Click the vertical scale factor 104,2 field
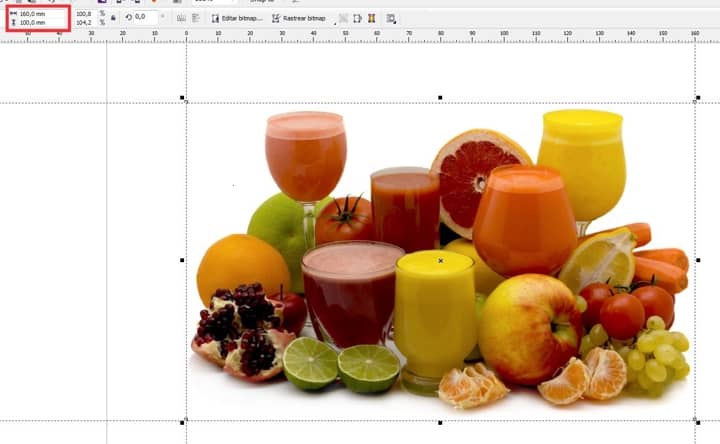 point(84,23)
